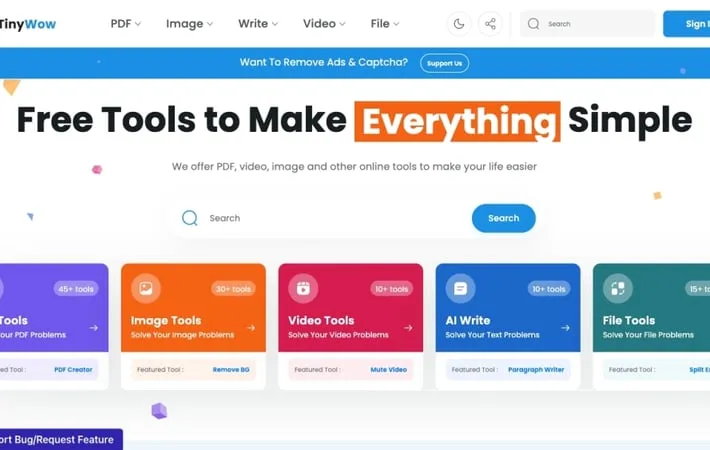Click the AI Write document icon

[x=460, y=288]
